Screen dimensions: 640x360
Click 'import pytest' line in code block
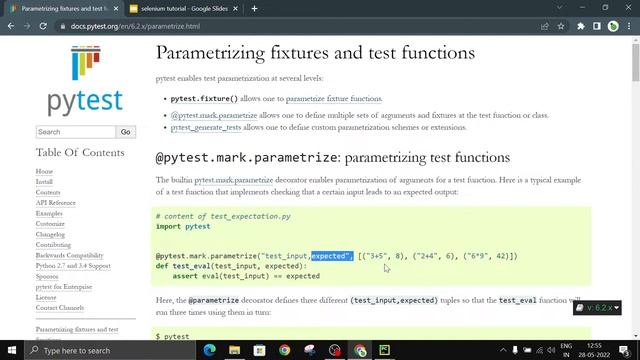[x=183, y=226]
